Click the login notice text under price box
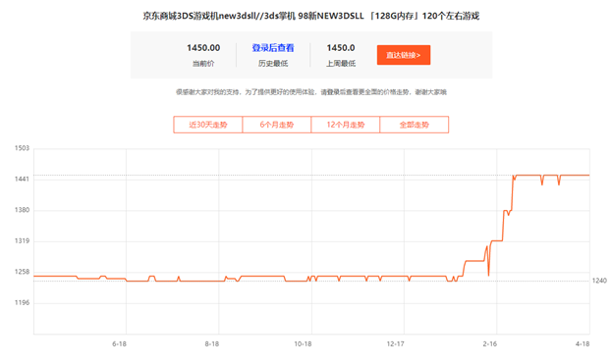 tap(311, 92)
